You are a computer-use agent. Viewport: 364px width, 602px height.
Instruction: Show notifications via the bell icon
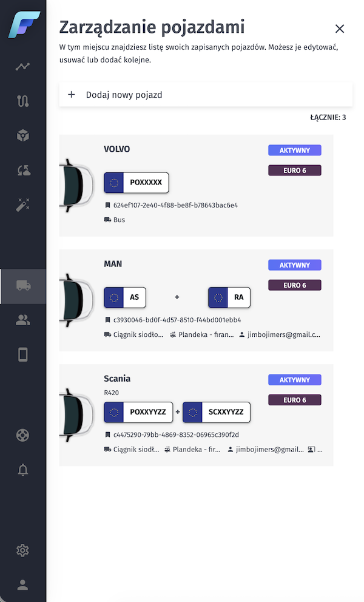click(x=23, y=470)
